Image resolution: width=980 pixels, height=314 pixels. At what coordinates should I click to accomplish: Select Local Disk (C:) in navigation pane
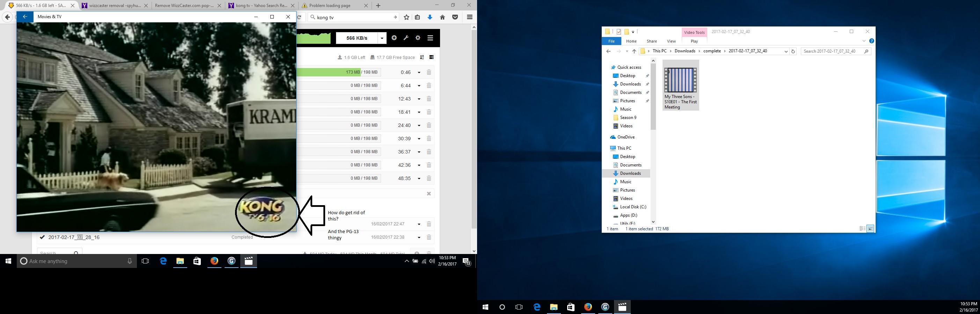633,207
